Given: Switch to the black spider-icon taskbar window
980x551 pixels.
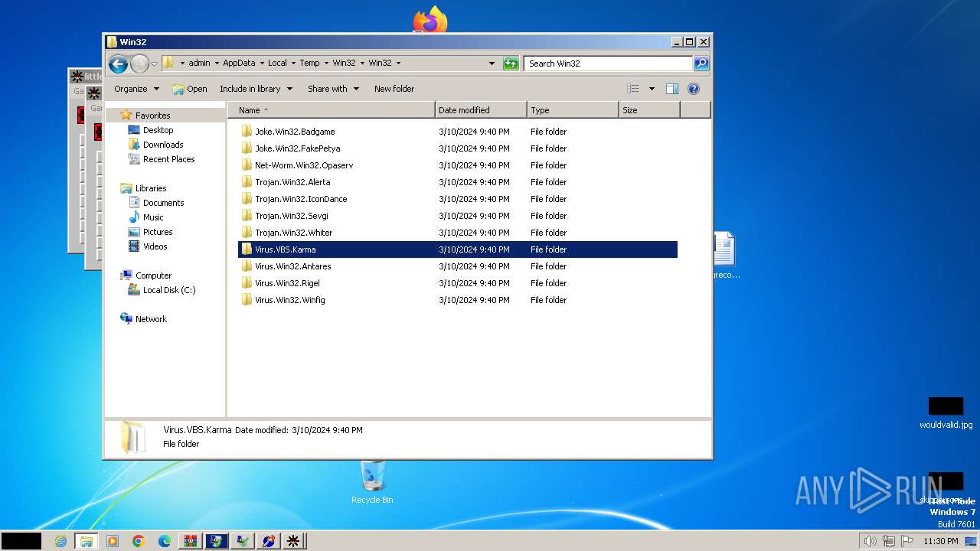Looking at the screenshot, I should click(x=293, y=541).
